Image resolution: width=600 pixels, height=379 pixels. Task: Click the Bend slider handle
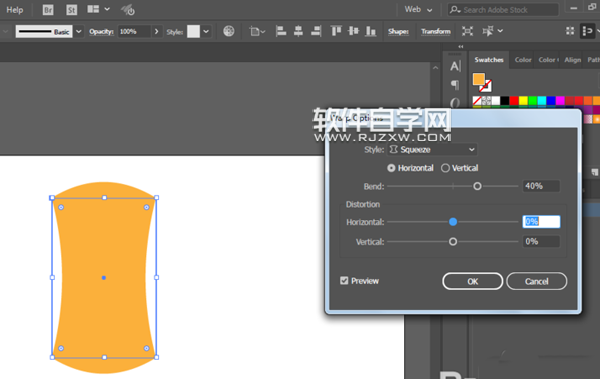[477, 186]
